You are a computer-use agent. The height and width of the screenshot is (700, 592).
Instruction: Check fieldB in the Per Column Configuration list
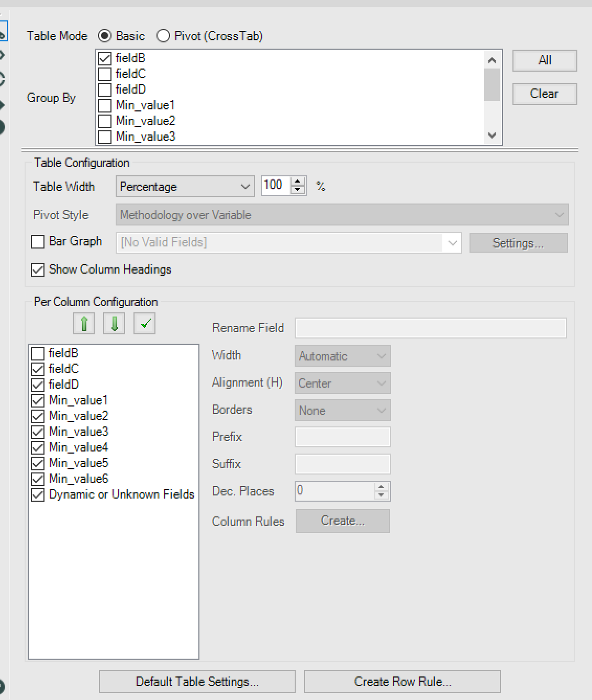click(x=37, y=353)
